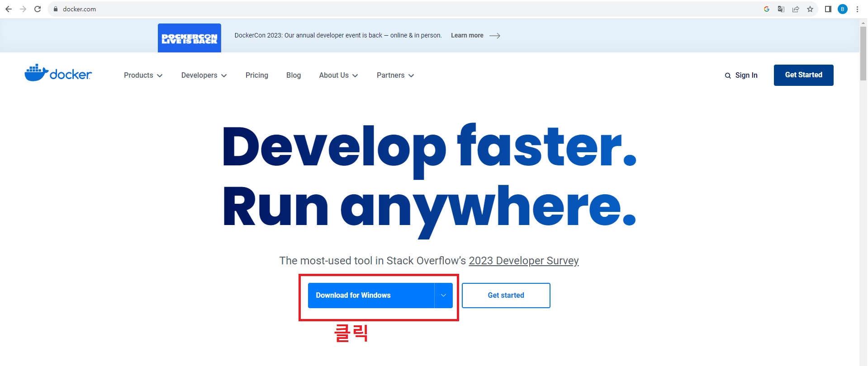View site info via the lock icon

[x=56, y=9]
